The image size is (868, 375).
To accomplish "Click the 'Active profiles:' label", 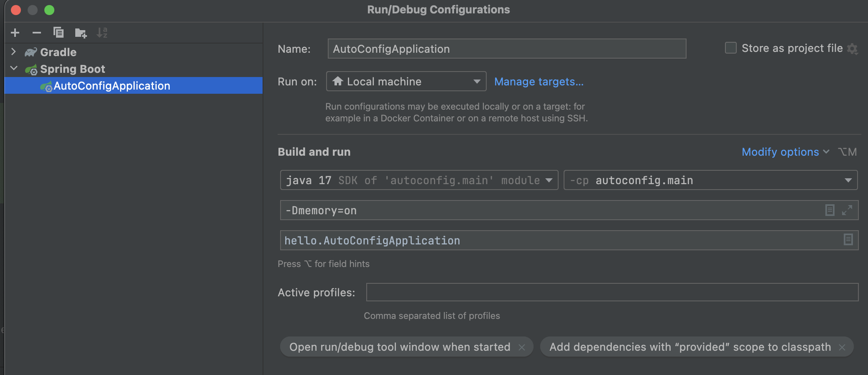I will coord(317,293).
